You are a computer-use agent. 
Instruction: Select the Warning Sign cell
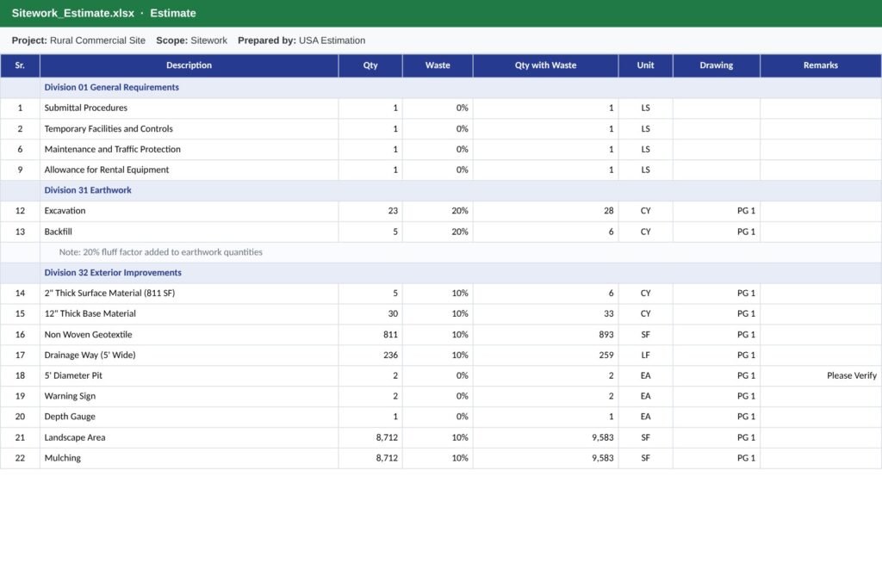pos(189,396)
